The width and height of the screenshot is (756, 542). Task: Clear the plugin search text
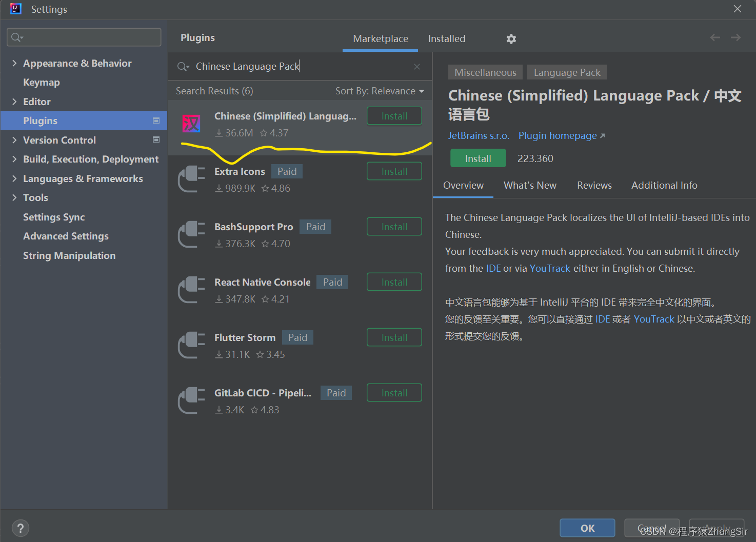(x=417, y=67)
